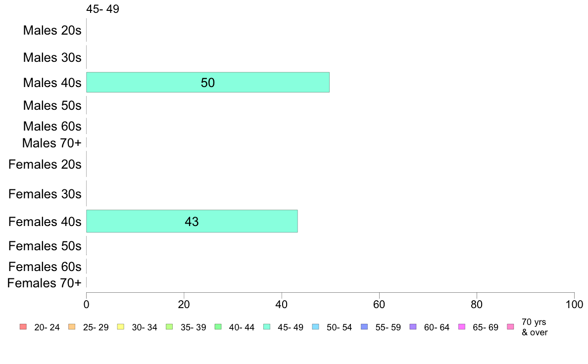This screenshot has width=588, height=364.
Task: Click the 65-69 magenta legend swatch
Action: 462,327
